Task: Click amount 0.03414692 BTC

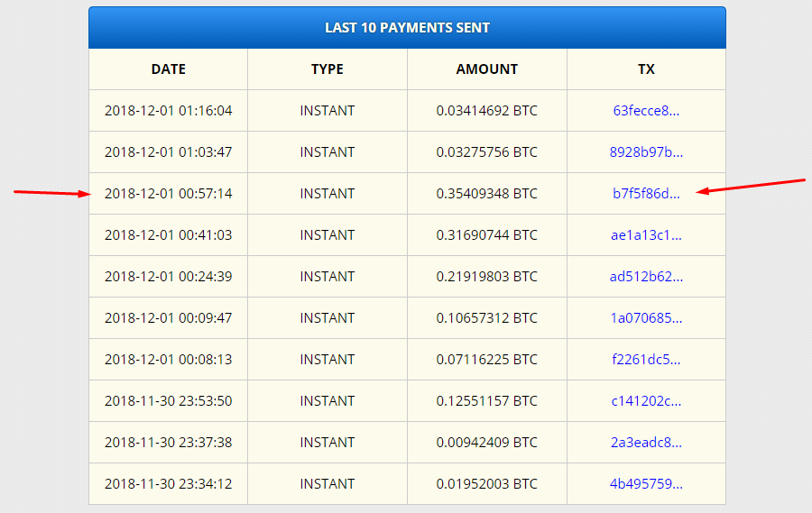Action: (487, 111)
